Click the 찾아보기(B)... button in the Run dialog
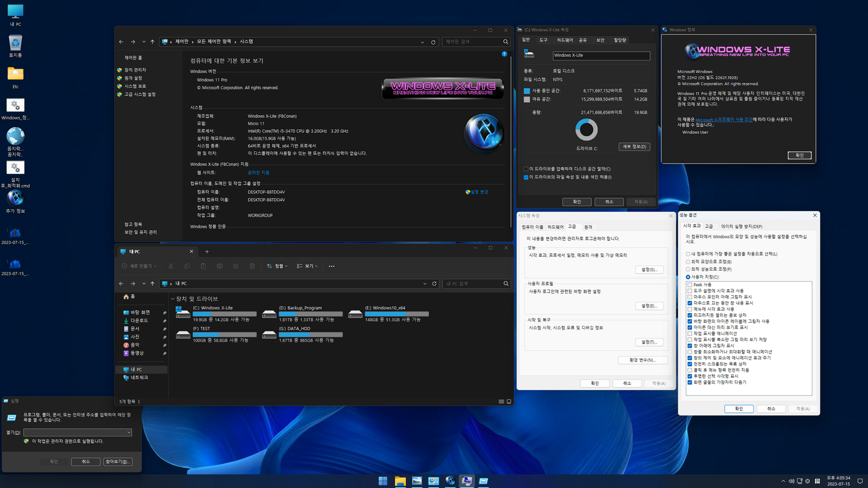868x488 pixels. pos(118,461)
